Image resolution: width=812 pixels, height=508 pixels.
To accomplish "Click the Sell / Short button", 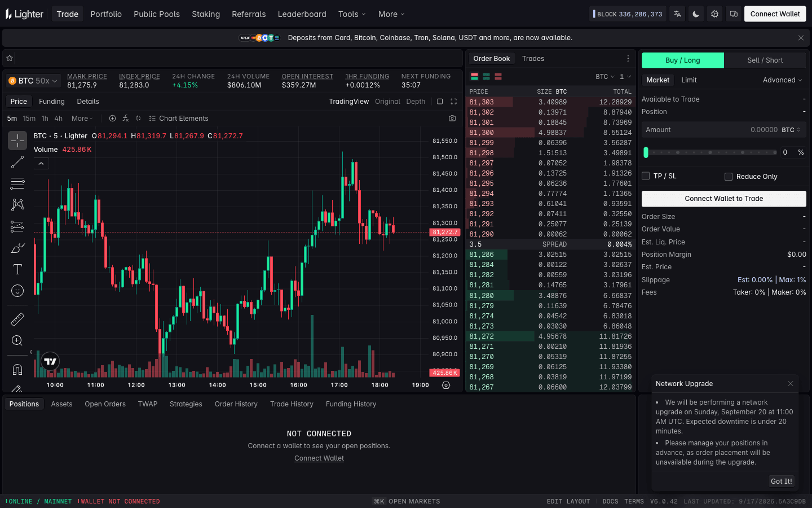I will pos(765,60).
